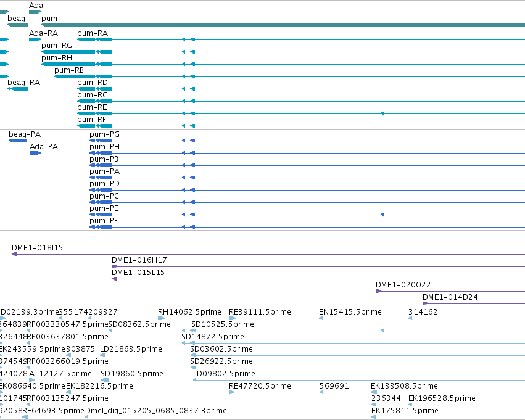Open transcript pum-RF
The width and height of the screenshot is (525, 420).
point(91,120)
